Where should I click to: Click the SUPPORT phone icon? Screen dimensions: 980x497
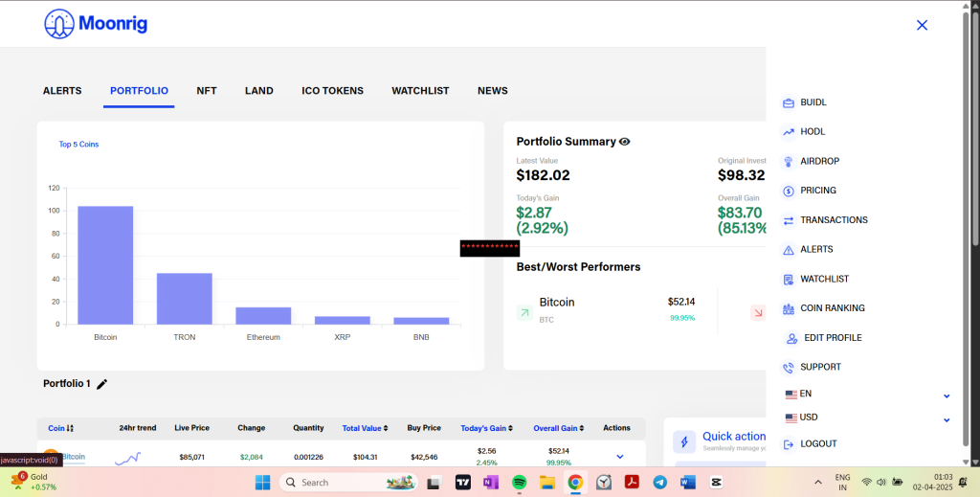click(789, 368)
